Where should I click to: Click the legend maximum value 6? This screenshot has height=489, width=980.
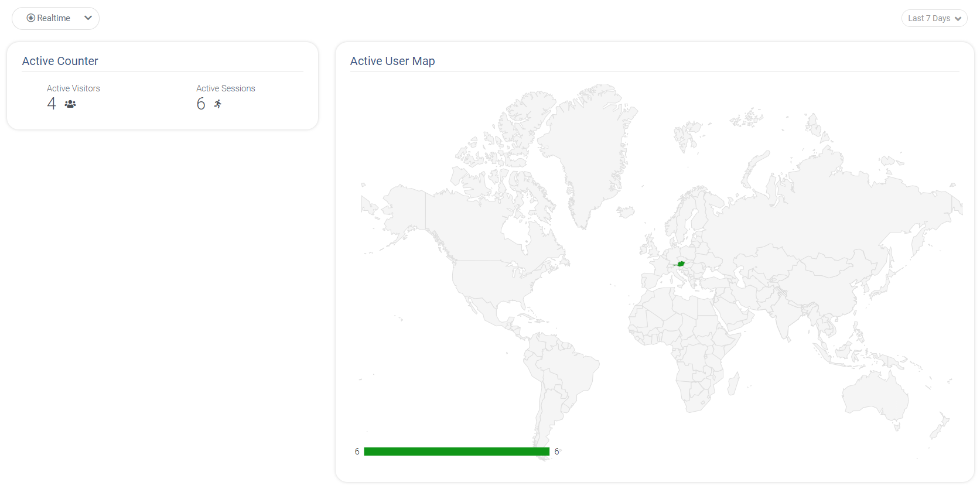pyautogui.click(x=556, y=452)
